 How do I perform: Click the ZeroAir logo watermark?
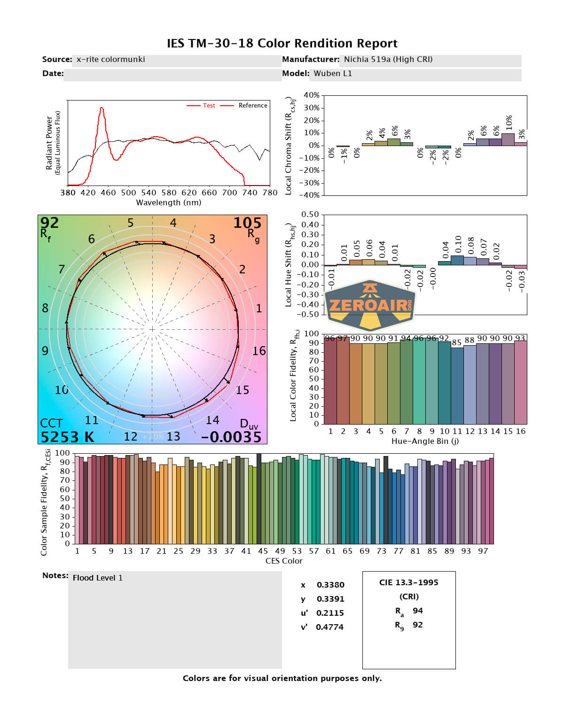pos(369,305)
